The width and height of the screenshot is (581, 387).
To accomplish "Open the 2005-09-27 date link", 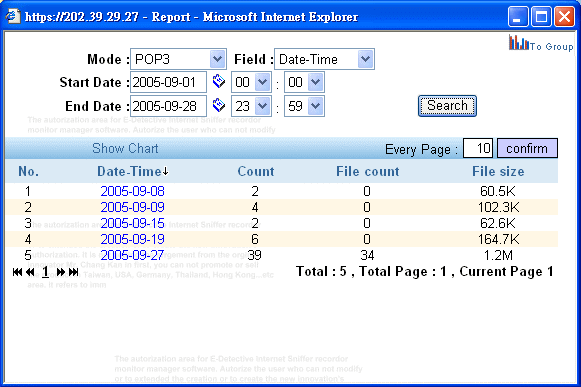I will point(132,255).
